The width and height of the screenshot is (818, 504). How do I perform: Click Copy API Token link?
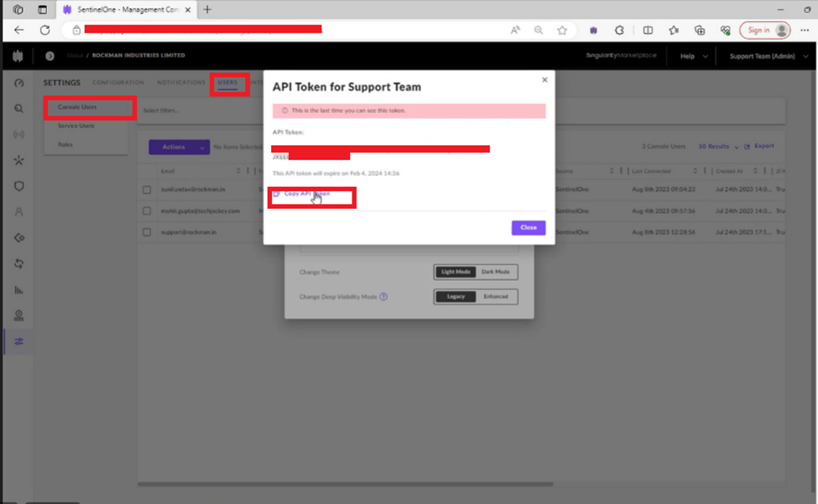pos(302,194)
